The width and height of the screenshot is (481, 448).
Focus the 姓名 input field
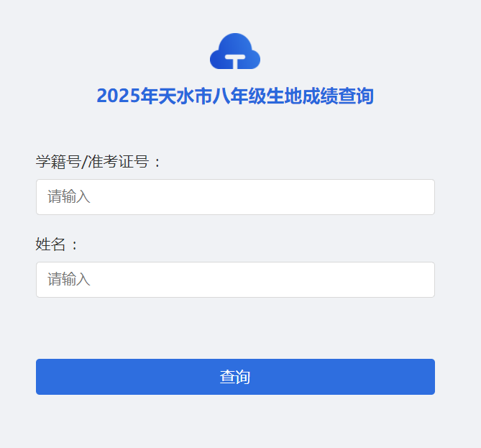click(235, 280)
